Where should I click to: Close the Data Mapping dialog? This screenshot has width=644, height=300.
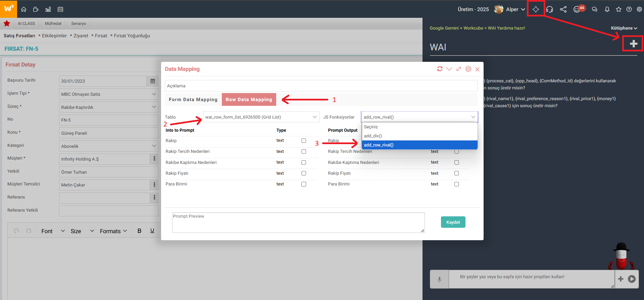(x=477, y=69)
